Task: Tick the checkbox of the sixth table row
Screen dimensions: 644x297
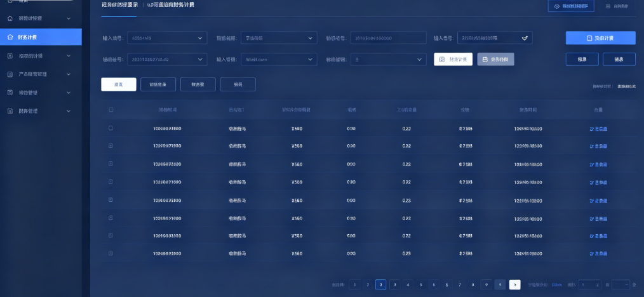Action: coord(111,218)
